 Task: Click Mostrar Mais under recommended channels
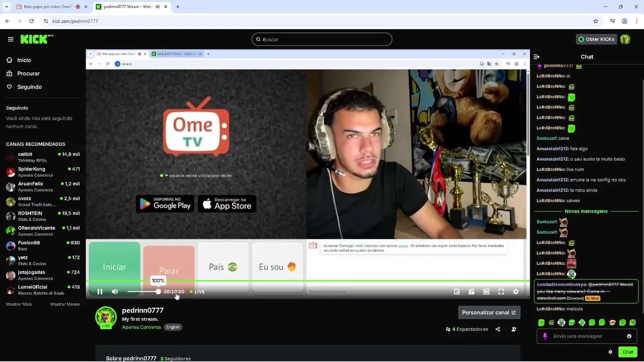(x=19, y=304)
